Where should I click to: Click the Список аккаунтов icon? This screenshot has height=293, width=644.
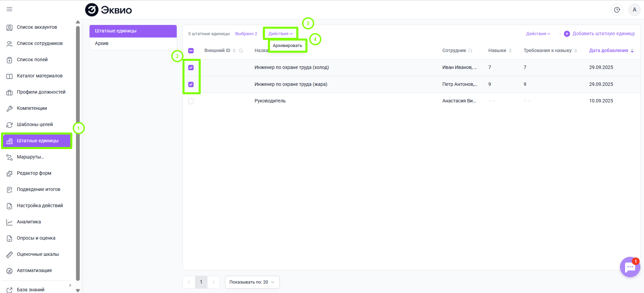point(9,27)
